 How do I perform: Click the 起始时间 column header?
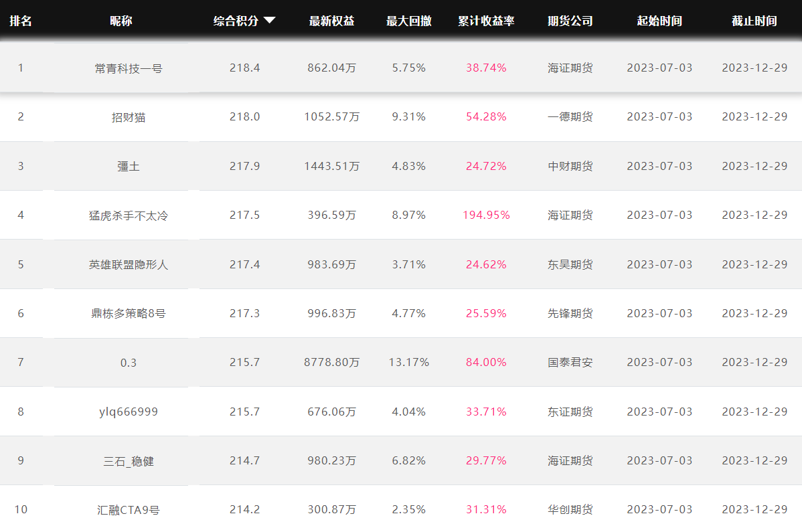tap(659, 21)
